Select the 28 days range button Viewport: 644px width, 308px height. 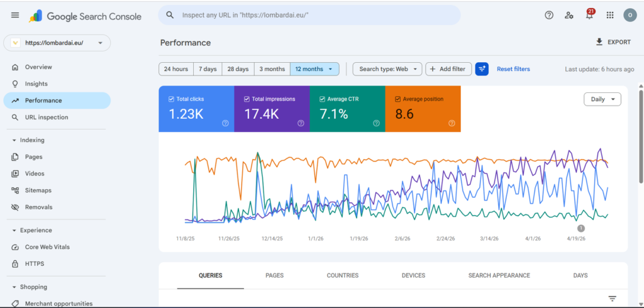(x=238, y=69)
